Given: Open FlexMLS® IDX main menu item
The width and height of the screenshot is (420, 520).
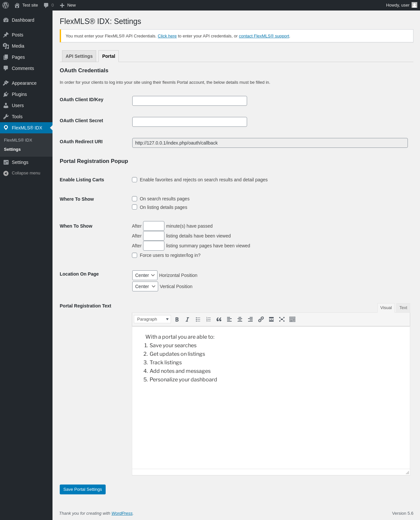Looking at the screenshot, I should [26, 128].
